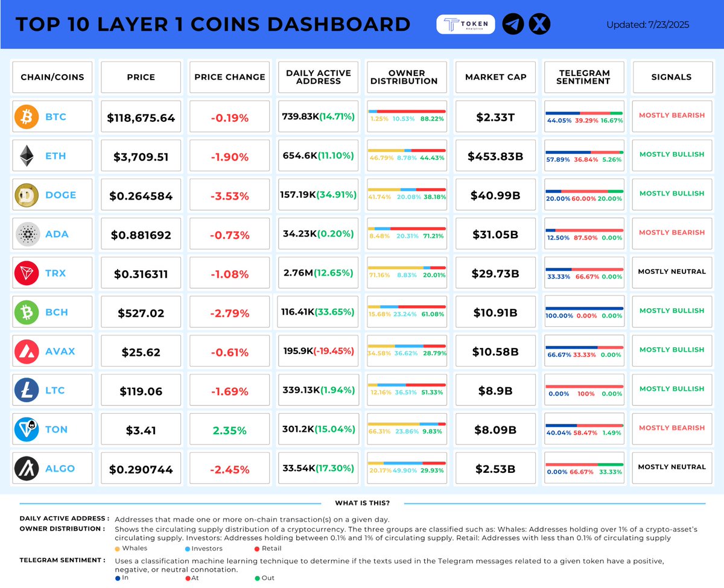
Task: Click the TRX owner distribution bar
Action: [x=407, y=268]
